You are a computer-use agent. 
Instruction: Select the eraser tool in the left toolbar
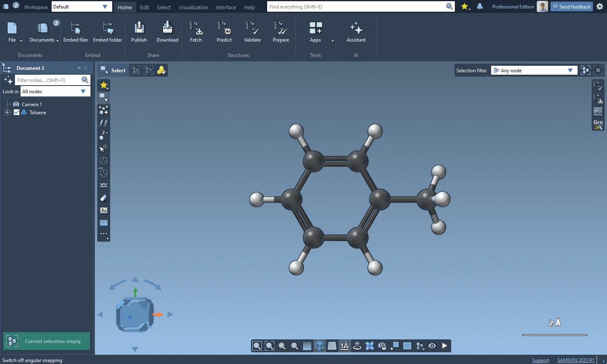point(104,198)
